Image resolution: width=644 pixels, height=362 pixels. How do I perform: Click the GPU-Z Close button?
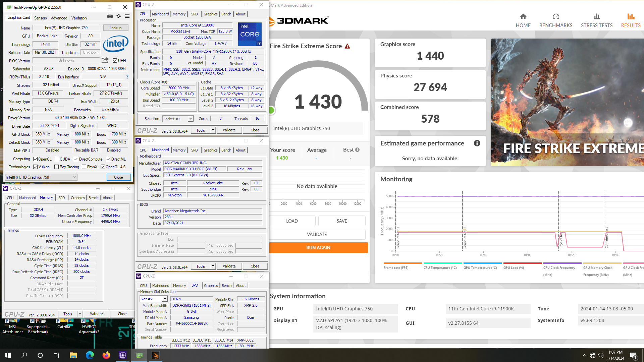[x=118, y=177]
